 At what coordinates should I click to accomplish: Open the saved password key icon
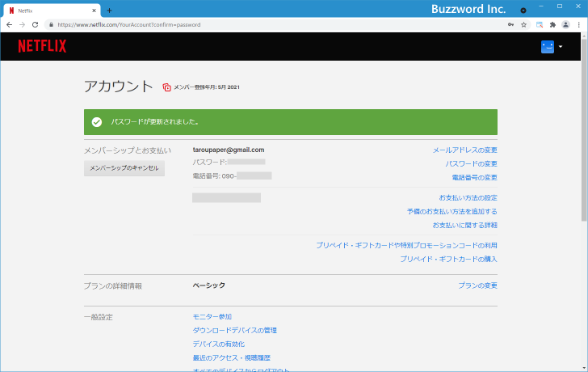(510, 25)
